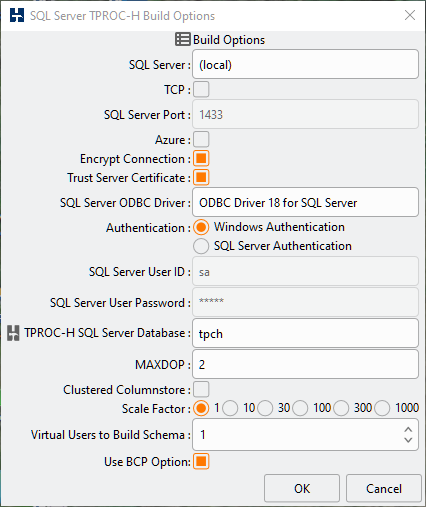Screen dimensions: 426x507
Task: Click the window title text
Action: click(x=123, y=16)
